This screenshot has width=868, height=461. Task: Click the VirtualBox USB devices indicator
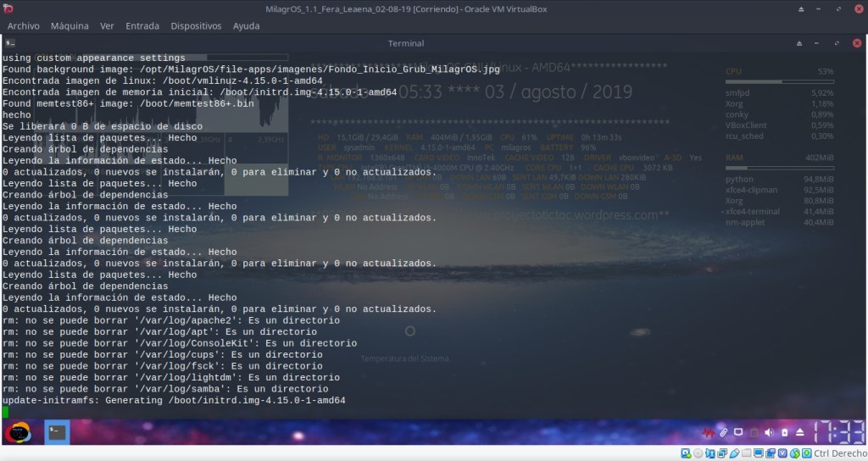(x=735, y=453)
